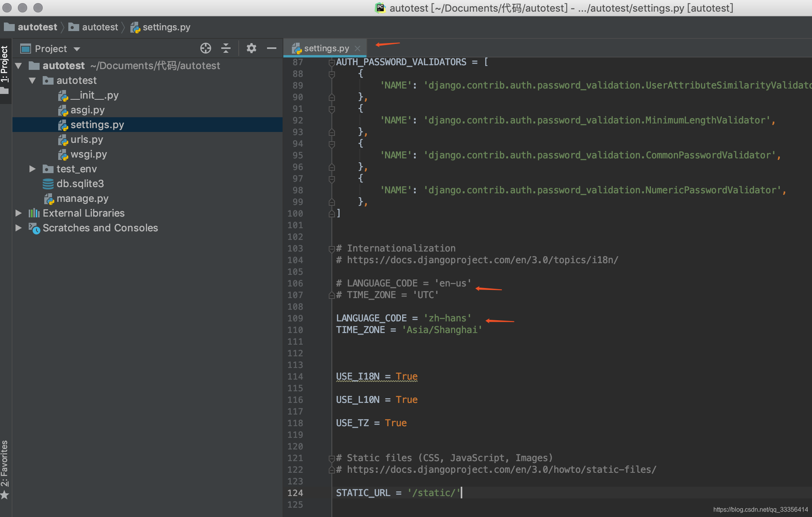This screenshot has height=517, width=812.
Task: Click the CommonPasswordValidator string on line 95
Action: point(600,155)
